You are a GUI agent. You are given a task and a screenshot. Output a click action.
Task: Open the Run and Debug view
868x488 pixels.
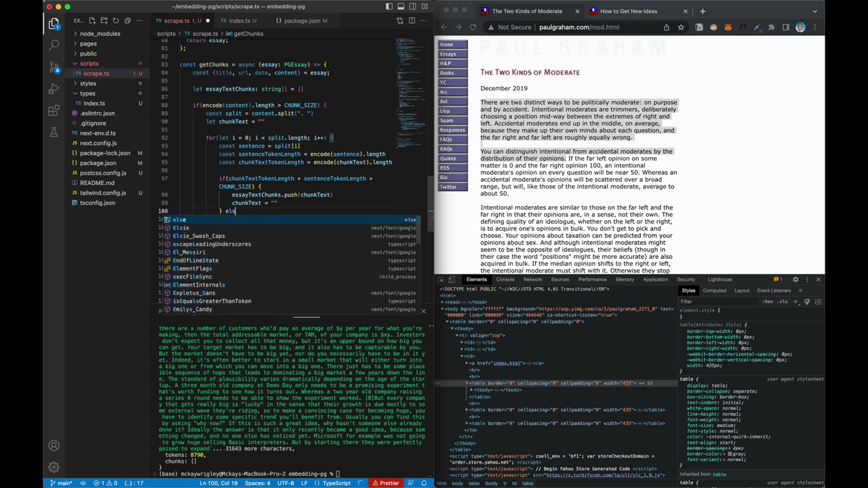(x=54, y=89)
